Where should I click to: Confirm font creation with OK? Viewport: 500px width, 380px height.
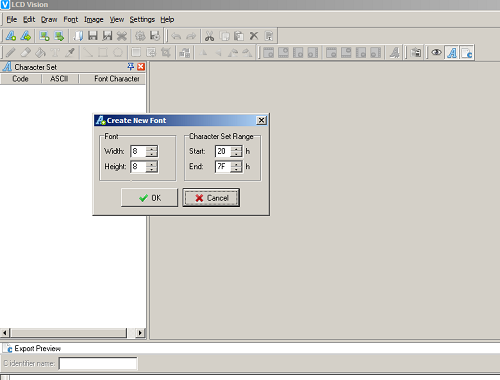(x=149, y=198)
